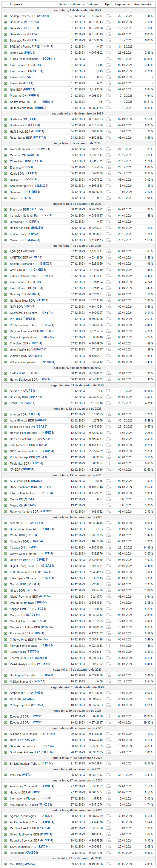Click the 6M type icon for Aura Minerals BDR
This screenshot has height=868, width=157.
(108, 420)
